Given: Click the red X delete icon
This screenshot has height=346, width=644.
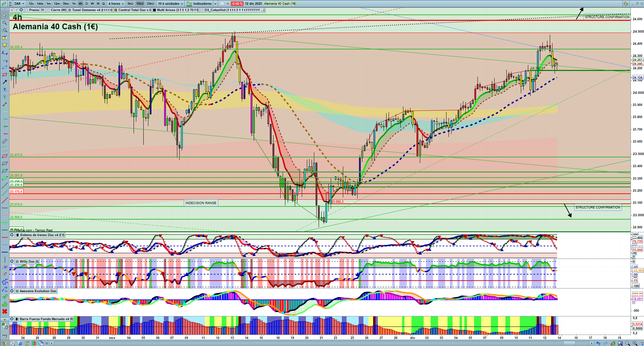Looking at the screenshot, I should click(x=5, y=311).
